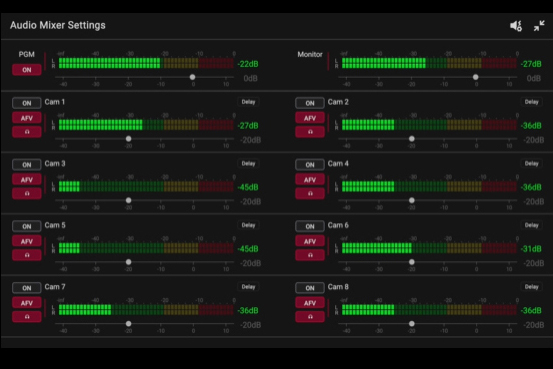Open the speaker audio settings icon
553x369 pixels.
click(x=516, y=26)
